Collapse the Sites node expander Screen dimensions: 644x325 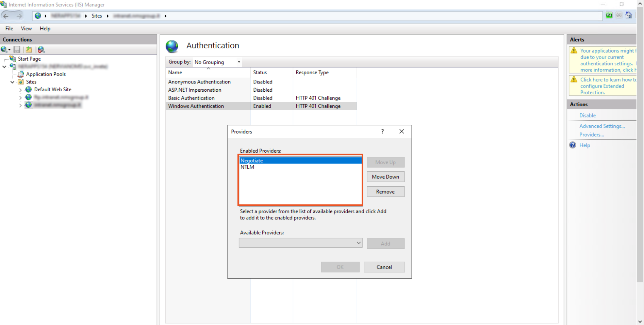(x=12, y=82)
